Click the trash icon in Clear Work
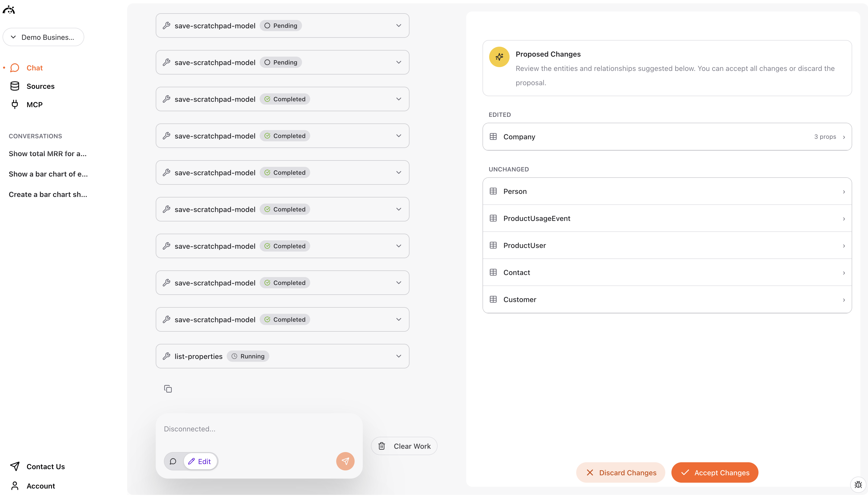Viewport: 868px width, 499px height. pos(381,446)
